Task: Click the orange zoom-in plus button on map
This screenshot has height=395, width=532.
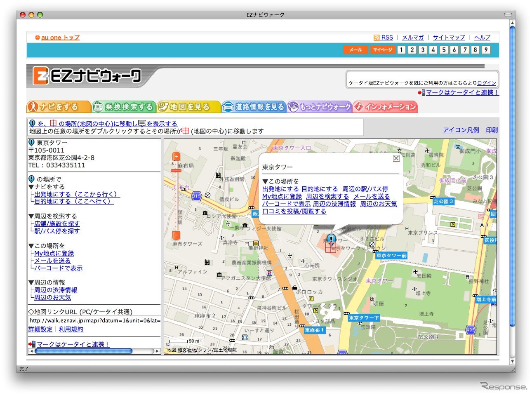Action: click(176, 157)
